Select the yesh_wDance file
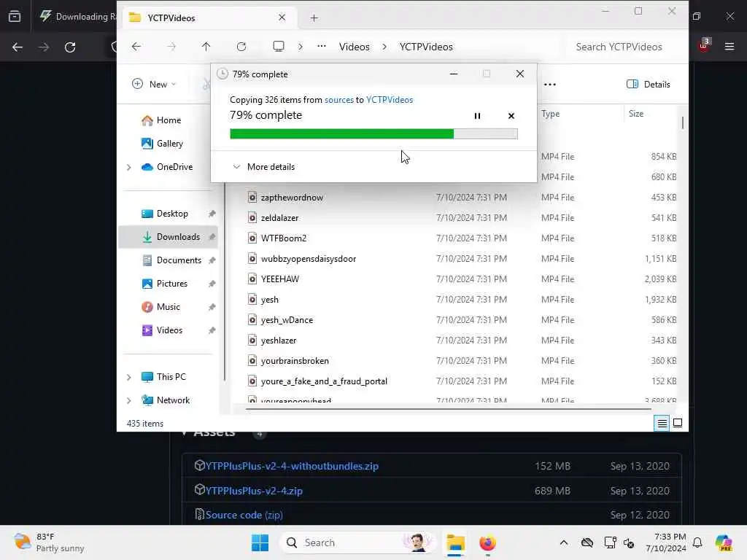This screenshot has width=747, height=560. [x=287, y=321]
